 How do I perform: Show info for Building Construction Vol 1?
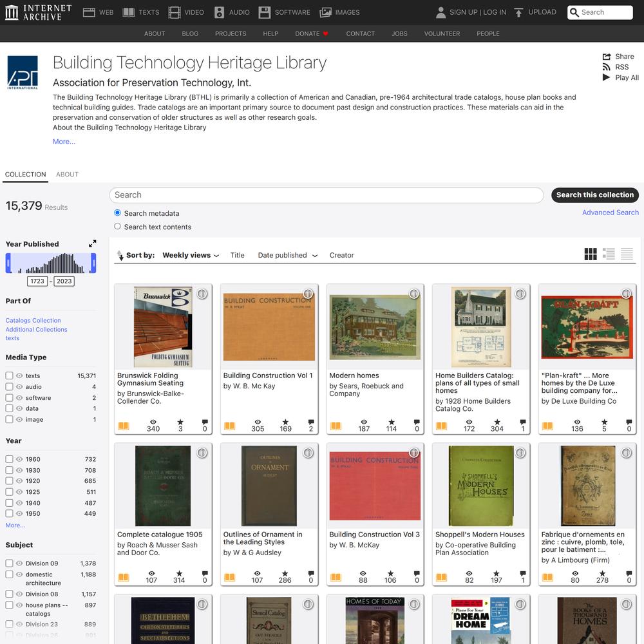[x=308, y=294]
